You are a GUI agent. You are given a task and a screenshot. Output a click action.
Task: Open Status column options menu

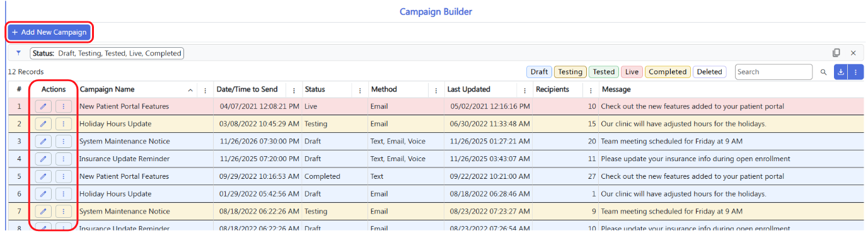point(360,90)
